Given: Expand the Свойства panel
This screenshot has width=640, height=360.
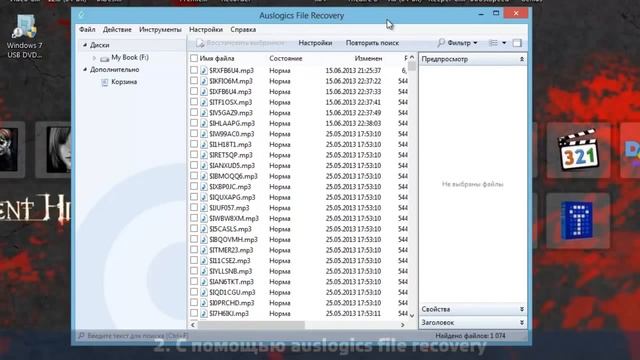Looking at the screenshot, I should pos(522,309).
